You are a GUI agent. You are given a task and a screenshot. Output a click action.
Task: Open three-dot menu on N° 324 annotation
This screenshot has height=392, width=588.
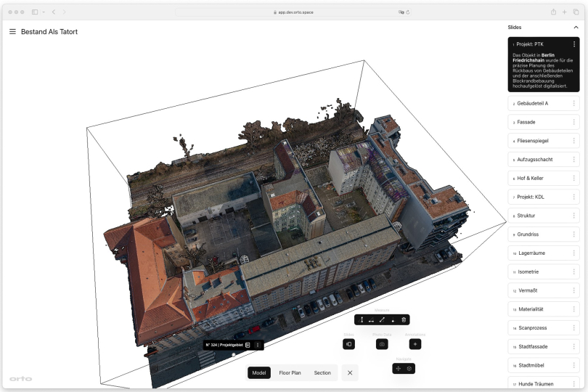tap(257, 345)
